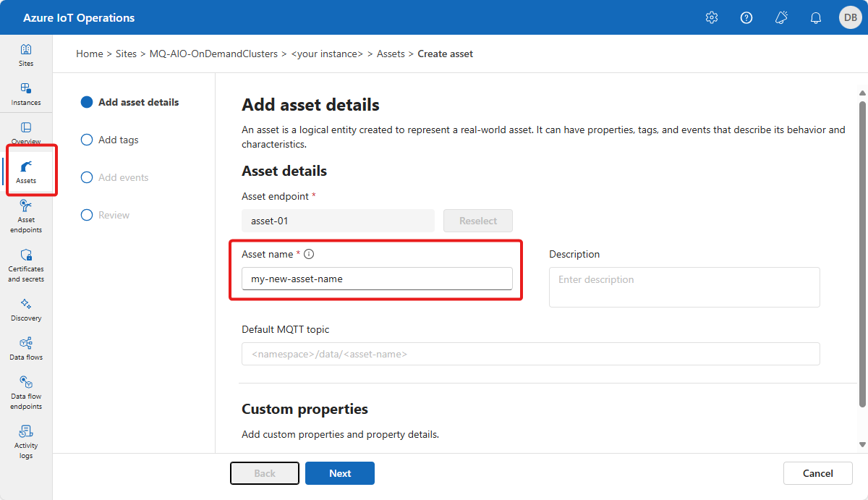Open Activity logs in the sidebar
Screen dimensions: 868x500
[x=26, y=441]
